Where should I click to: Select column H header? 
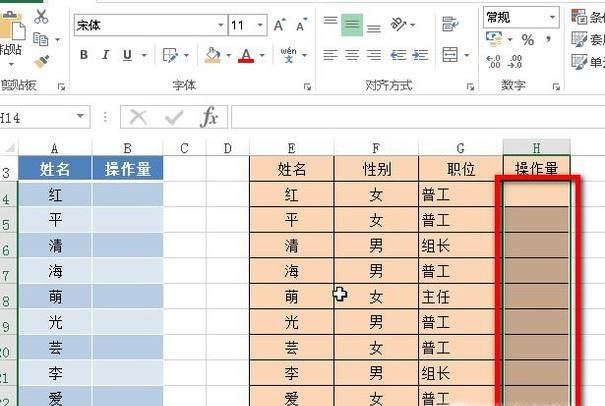(536, 148)
